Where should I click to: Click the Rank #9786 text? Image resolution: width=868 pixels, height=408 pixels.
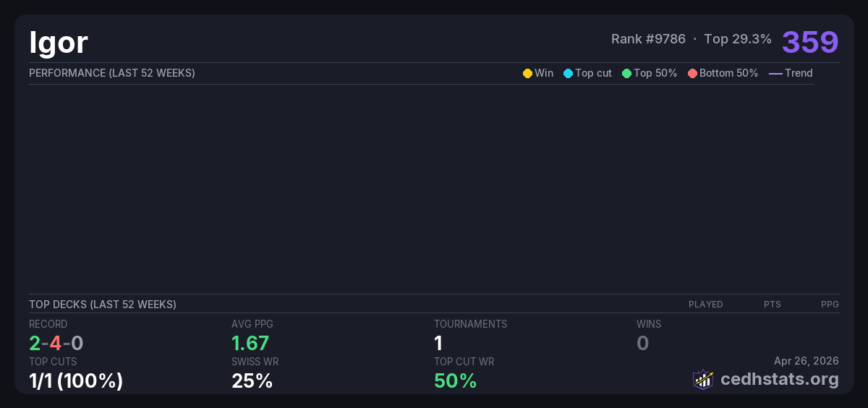click(x=648, y=39)
